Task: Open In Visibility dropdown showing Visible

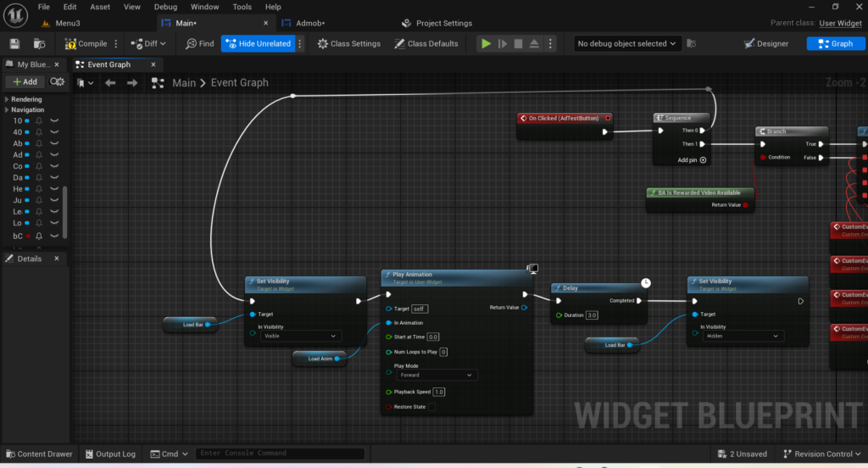Action: click(x=299, y=337)
